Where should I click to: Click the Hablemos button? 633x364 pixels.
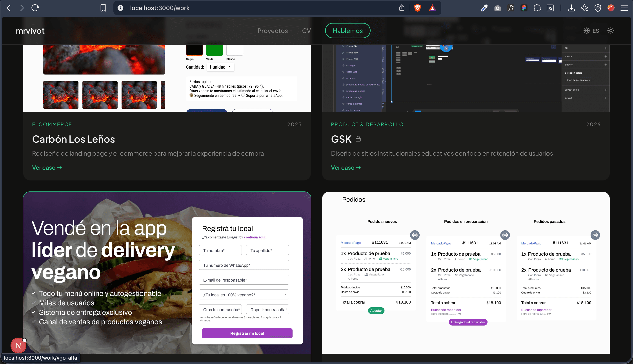pyautogui.click(x=348, y=31)
